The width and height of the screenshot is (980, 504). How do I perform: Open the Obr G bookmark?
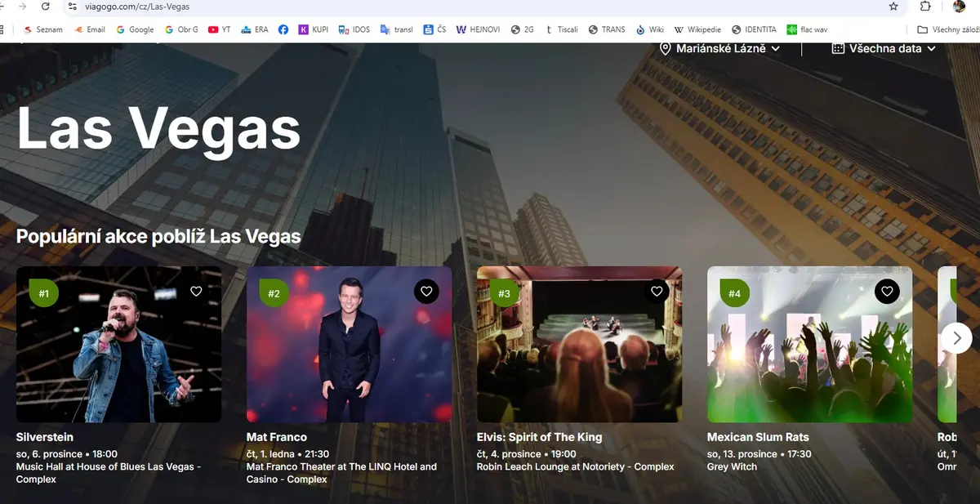[x=181, y=29]
